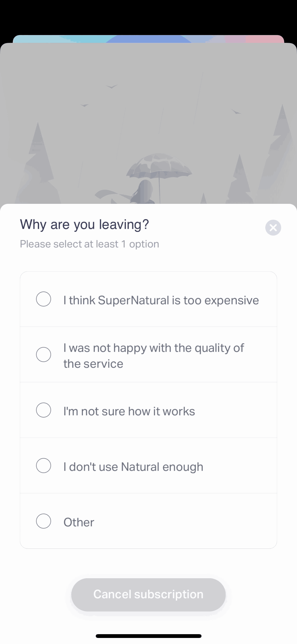Image resolution: width=297 pixels, height=644 pixels.
Task: Tap the dimmed bird above the umbrella
Action: [112, 87]
